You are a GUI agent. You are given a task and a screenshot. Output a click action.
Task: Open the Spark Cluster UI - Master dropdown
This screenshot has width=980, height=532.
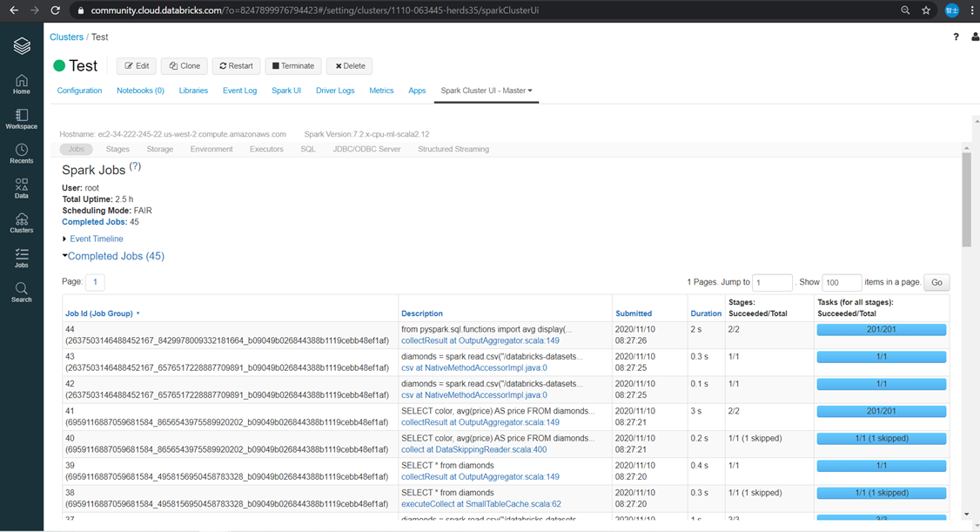click(x=487, y=91)
